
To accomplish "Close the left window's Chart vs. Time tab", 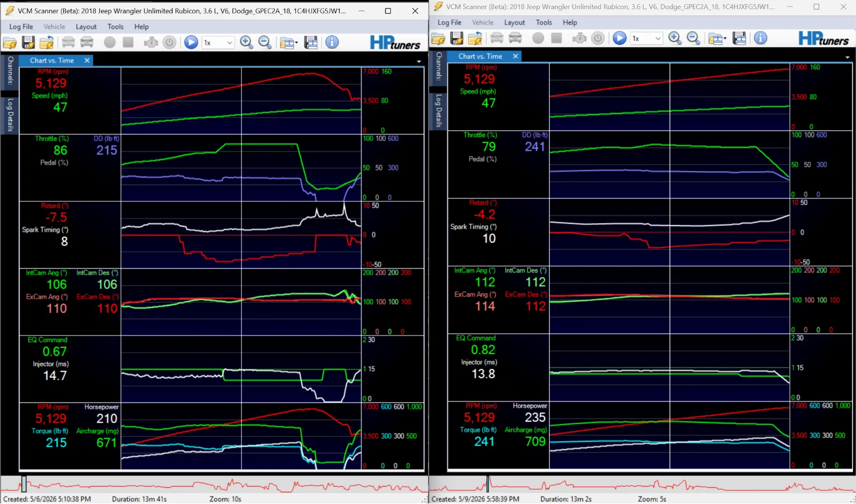I will tap(87, 60).
